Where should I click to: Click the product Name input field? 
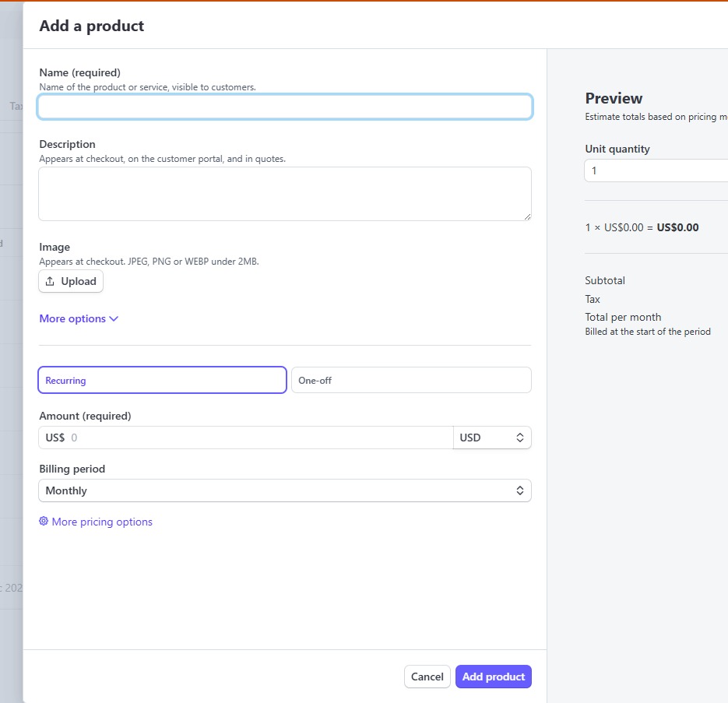[x=285, y=107]
